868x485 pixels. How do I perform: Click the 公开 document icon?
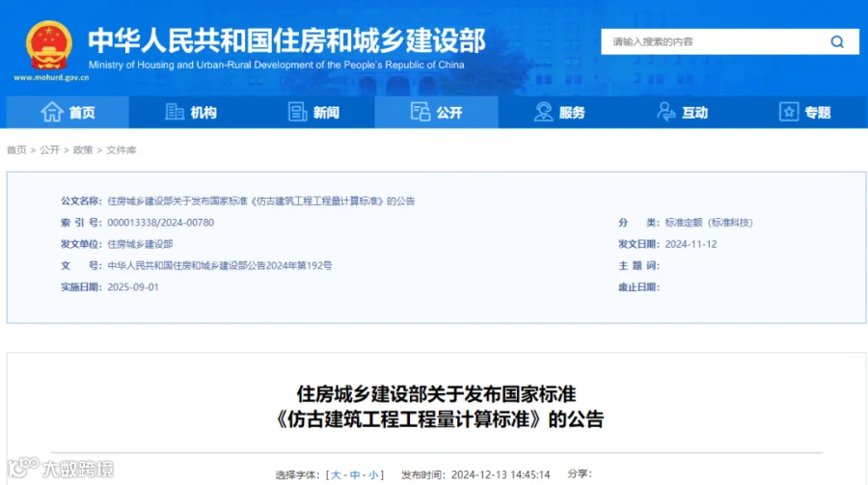click(420, 112)
